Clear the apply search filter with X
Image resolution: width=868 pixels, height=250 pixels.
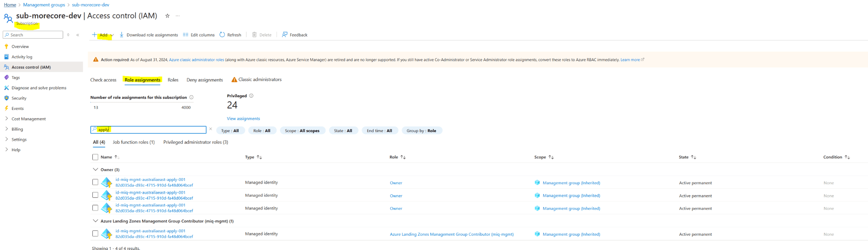click(211, 129)
